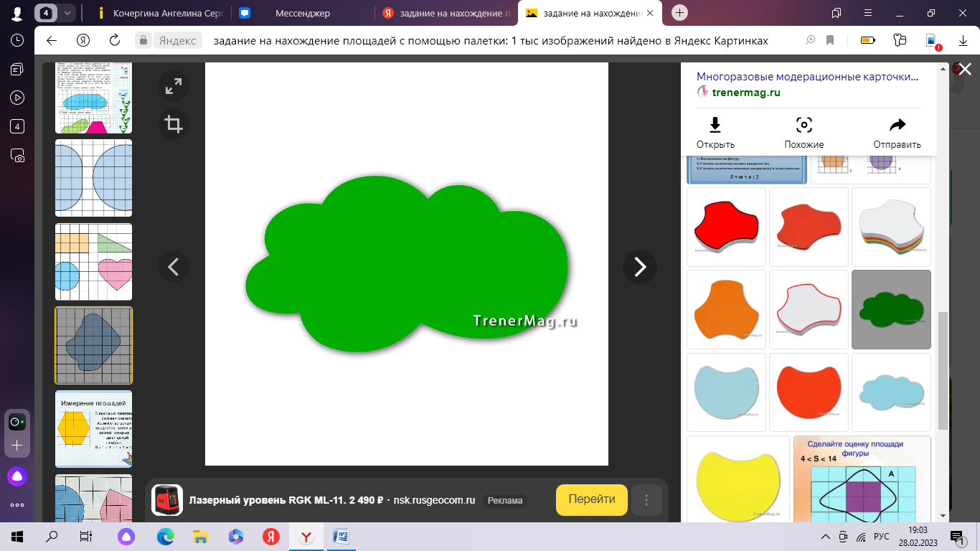
Task: Select the Измерение площадей hexagon thumbnail
Action: [x=94, y=429]
